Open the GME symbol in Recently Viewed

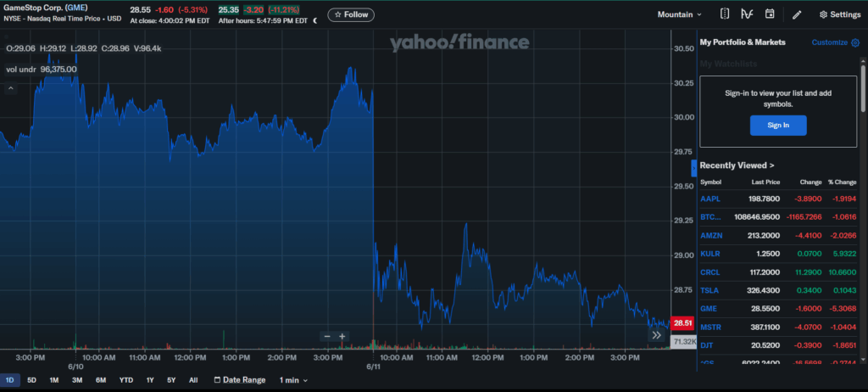click(x=709, y=309)
